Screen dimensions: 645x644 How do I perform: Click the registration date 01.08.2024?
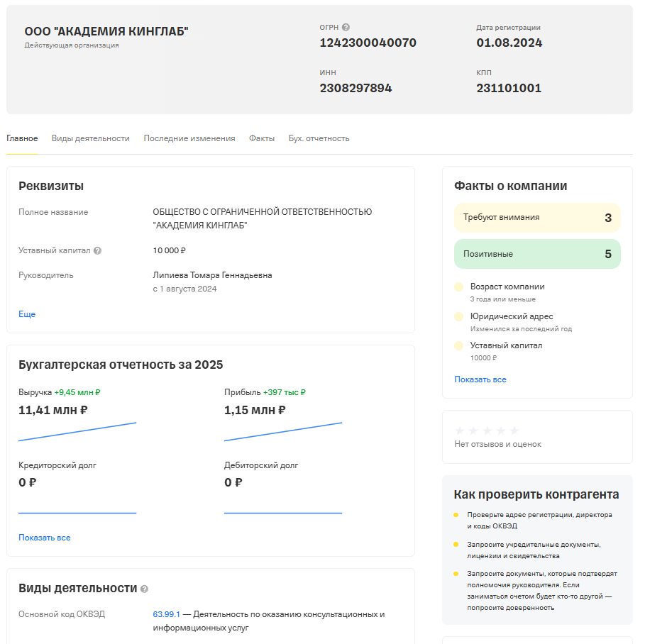tap(509, 43)
